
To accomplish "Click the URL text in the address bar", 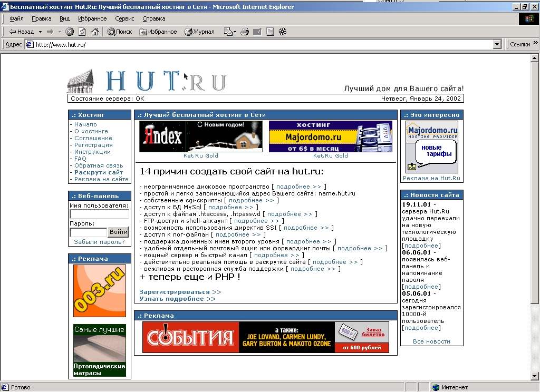I will 61,45.
